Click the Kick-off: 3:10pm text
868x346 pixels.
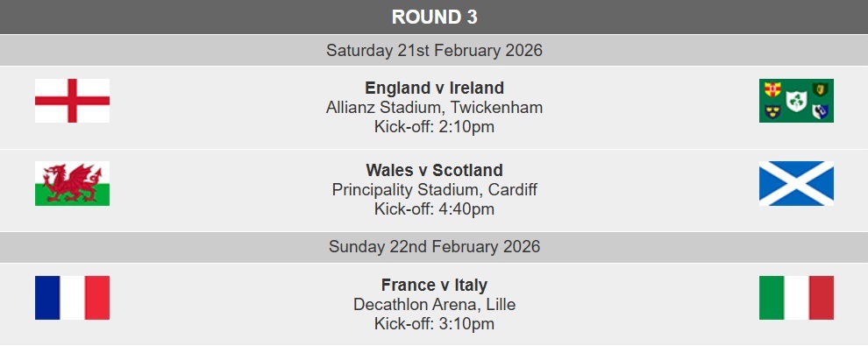434,324
